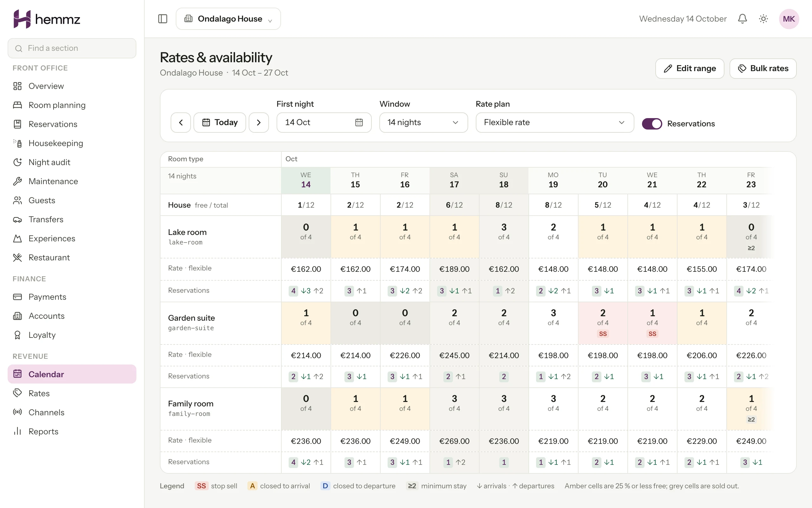Click the Payments card icon
Image resolution: width=812 pixels, height=508 pixels.
click(17, 297)
